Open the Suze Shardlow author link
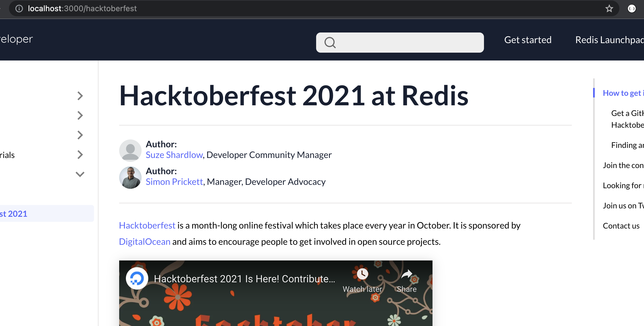Image resolution: width=644 pixels, height=326 pixels. pyautogui.click(x=174, y=155)
